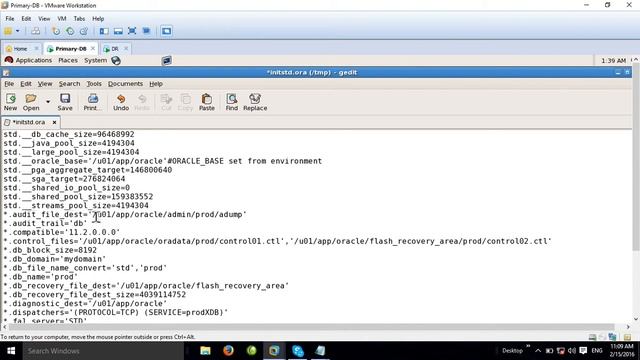Paste from clipboard using Paste icon

pyautogui.click(x=207, y=102)
